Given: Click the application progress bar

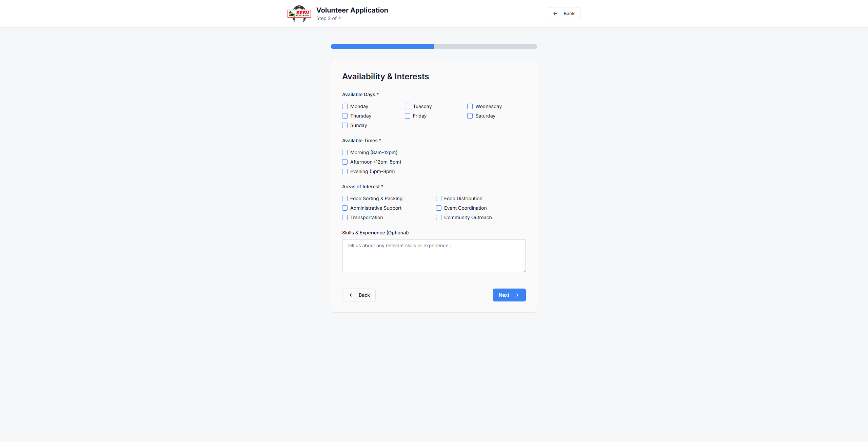Looking at the screenshot, I should coord(434,46).
